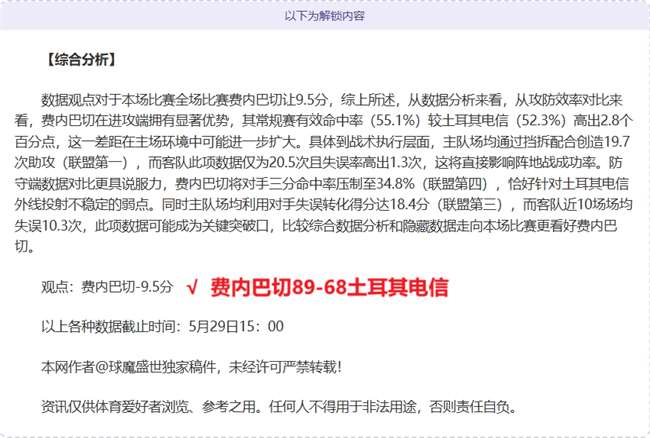This screenshot has width=650, height=438.
Task: Click the disclaimer line '资讯仅供体育爱好者浏览'
Action: click(x=280, y=407)
